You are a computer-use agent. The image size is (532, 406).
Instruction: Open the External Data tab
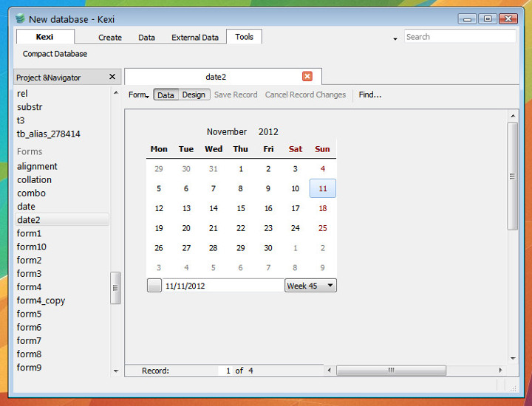coord(195,37)
